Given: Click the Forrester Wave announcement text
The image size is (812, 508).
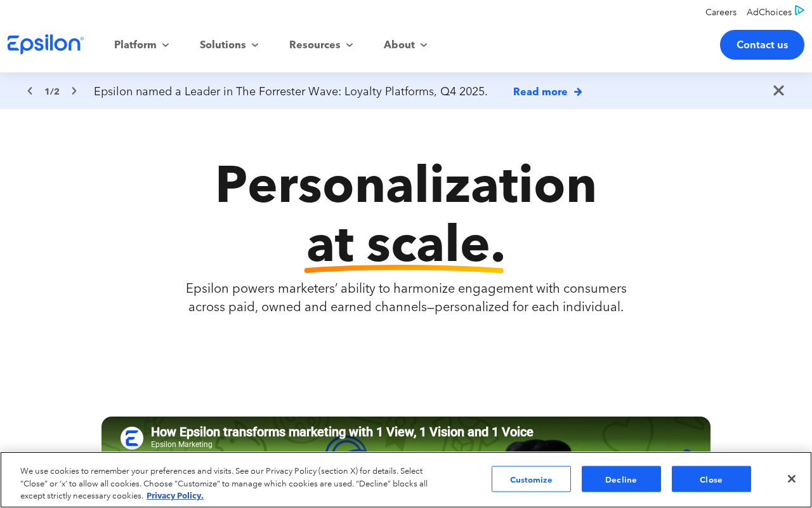Looking at the screenshot, I should point(291,91).
